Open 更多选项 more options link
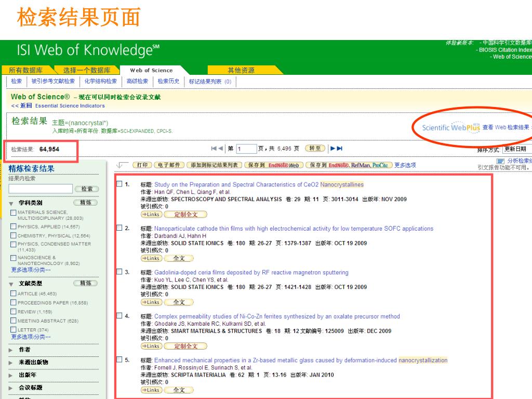Viewport: 532px width, 399px height. point(405,165)
